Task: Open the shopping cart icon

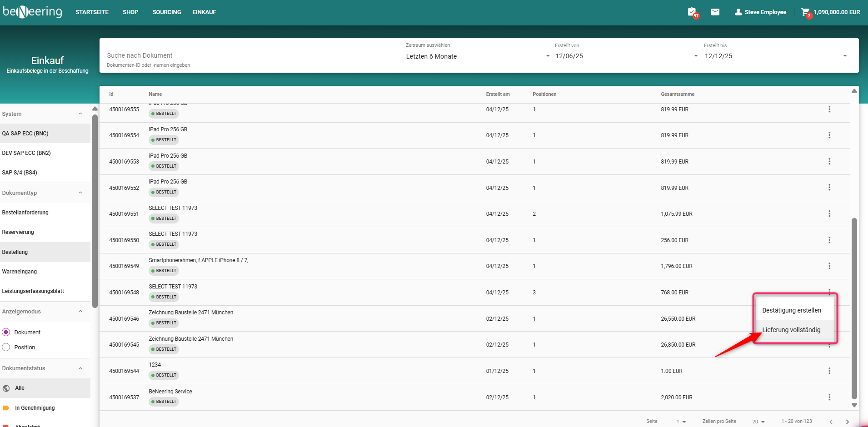Action: pyautogui.click(x=805, y=12)
